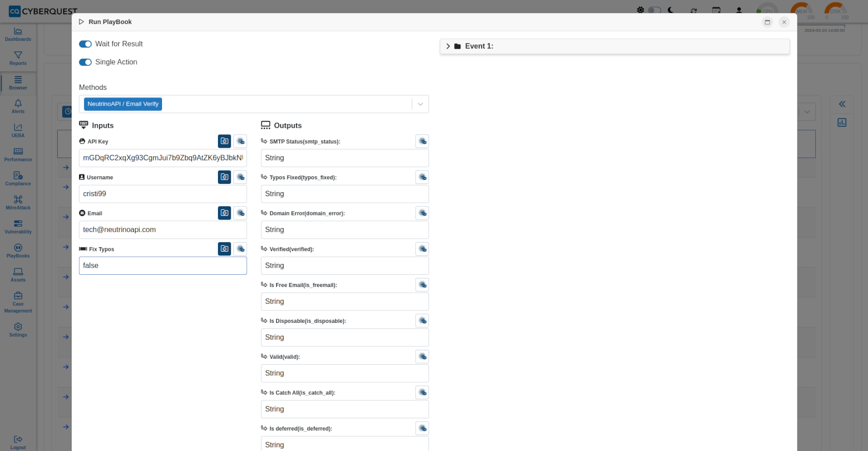Click the Typos Fixed output String field
The height and width of the screenshot is (451, 868).
[345, 194]
